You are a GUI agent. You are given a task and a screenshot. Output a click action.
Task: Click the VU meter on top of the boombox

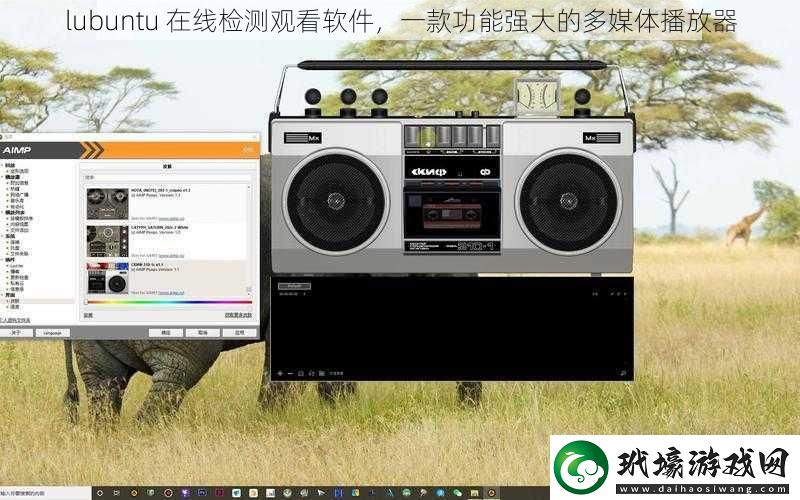[x=537, y=97]
